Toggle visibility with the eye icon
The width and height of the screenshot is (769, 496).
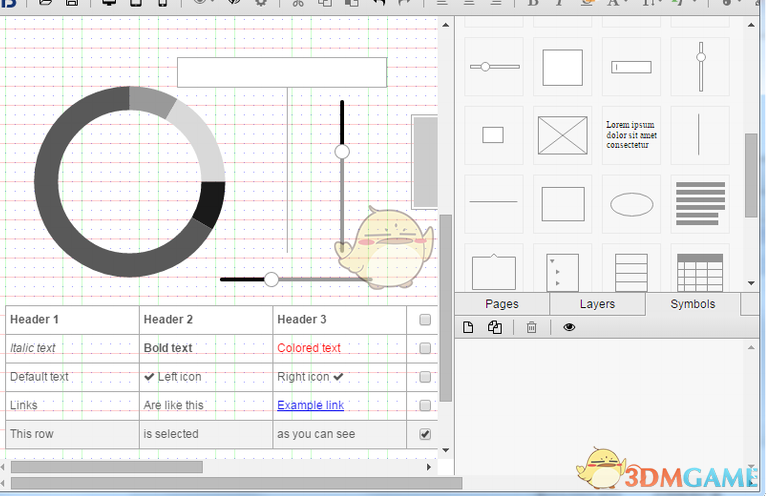coord(569,327)
